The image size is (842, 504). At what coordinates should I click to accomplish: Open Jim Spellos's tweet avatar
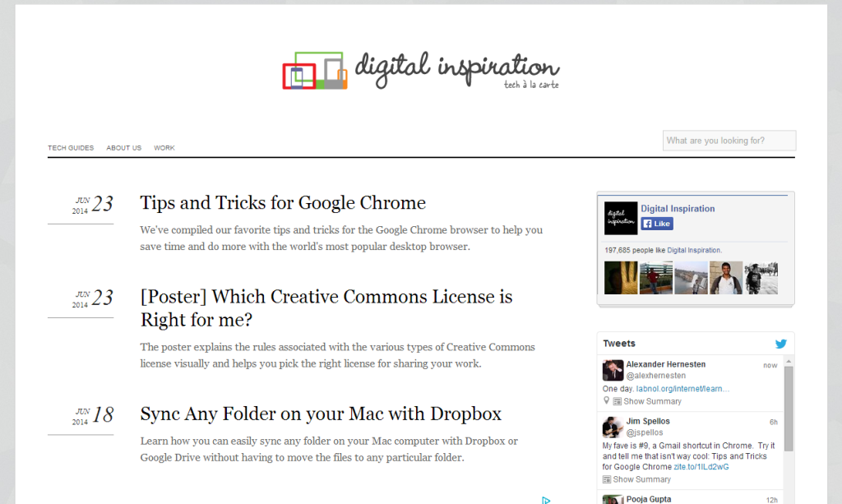[613, 428]
